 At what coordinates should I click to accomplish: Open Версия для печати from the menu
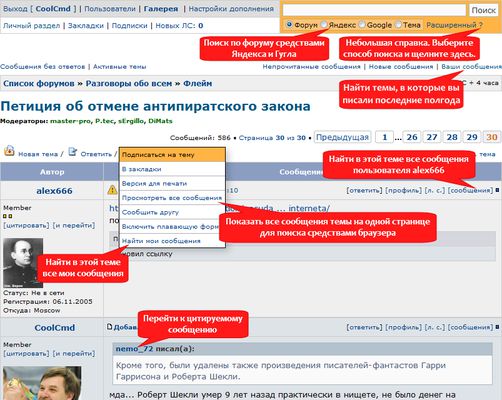point(172,183)
